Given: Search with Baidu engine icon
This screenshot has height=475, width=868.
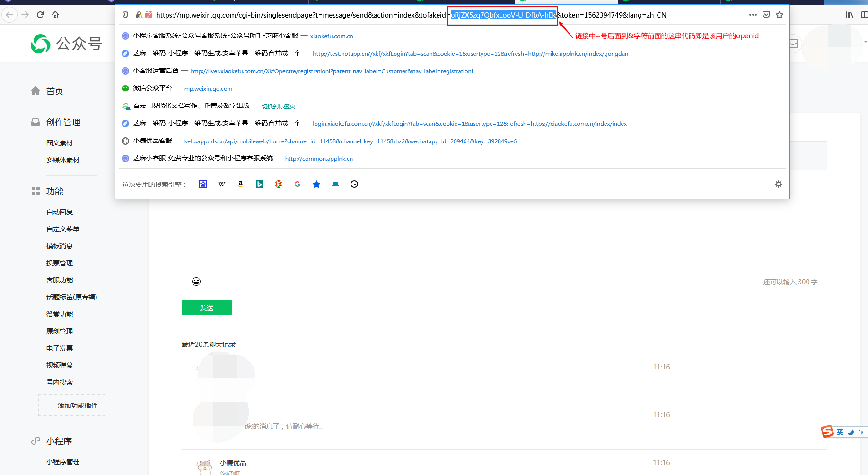Looking at the screenshot, I should coord(203,184).
